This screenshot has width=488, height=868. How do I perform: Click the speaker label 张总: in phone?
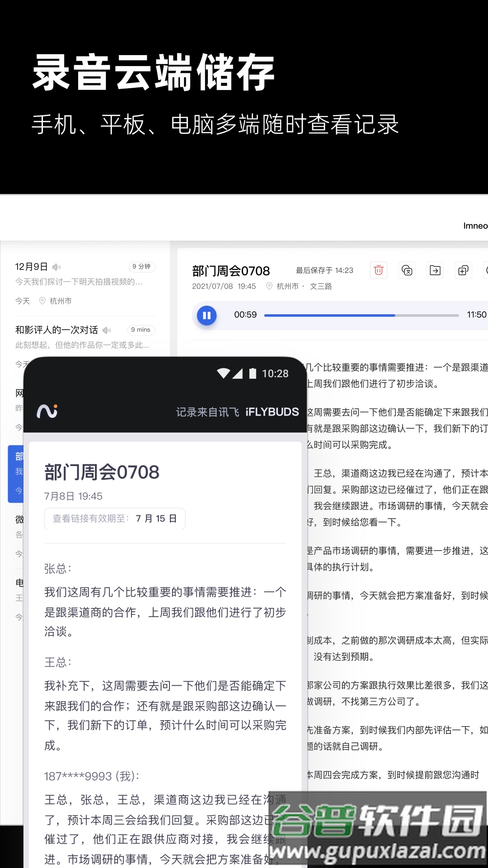pos(58,569)
